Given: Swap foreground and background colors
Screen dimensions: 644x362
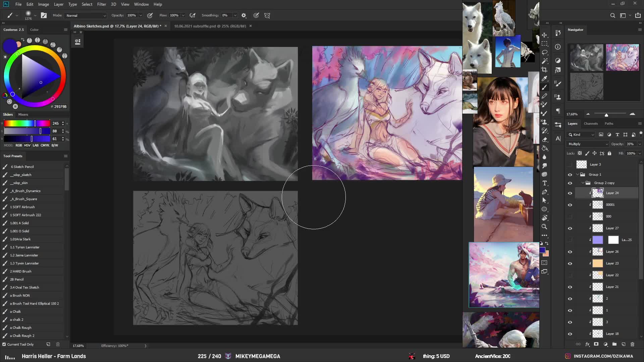Looking at the screenshot, I should [x=547, y=243].
